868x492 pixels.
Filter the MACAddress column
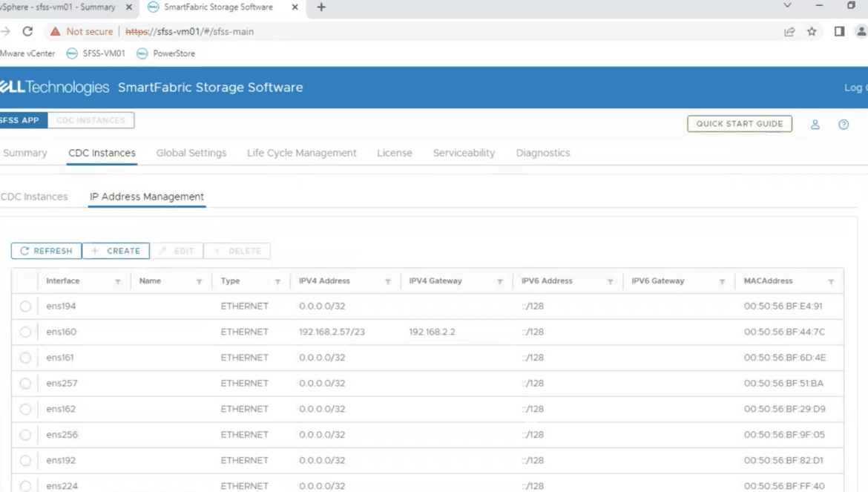(x=831, y=282)
